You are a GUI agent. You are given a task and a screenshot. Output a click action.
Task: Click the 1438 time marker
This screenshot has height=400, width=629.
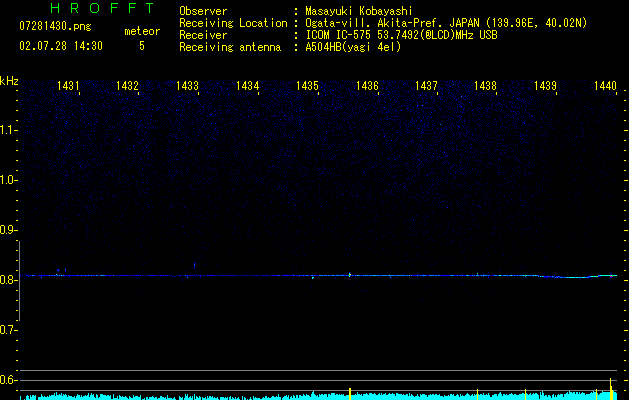[x=485, y=85]
